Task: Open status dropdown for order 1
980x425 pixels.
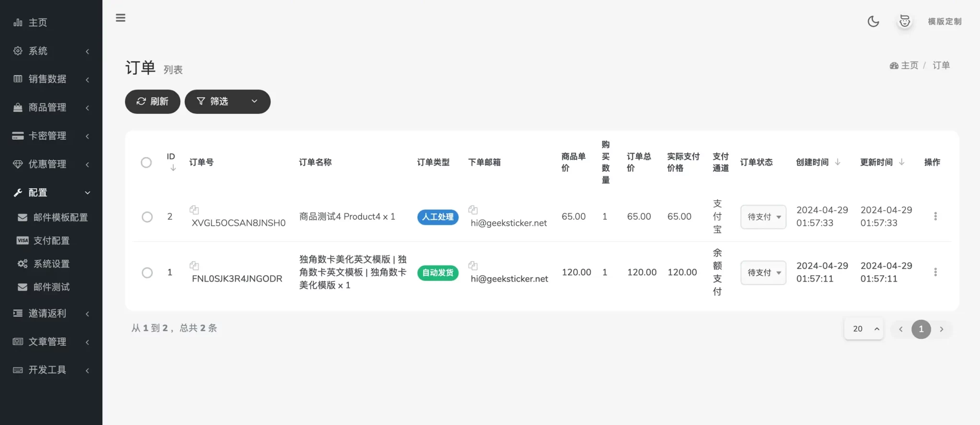Action: click(x=763, y=273)
